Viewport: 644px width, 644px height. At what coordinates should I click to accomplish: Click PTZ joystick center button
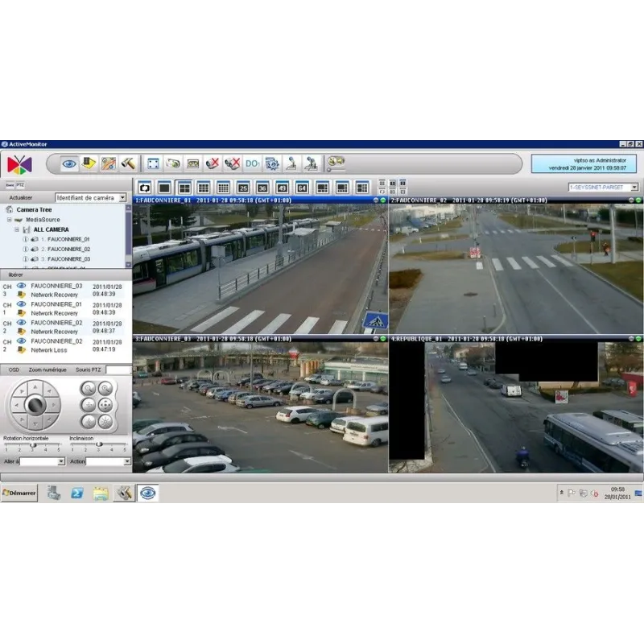(x=34, y=404)
